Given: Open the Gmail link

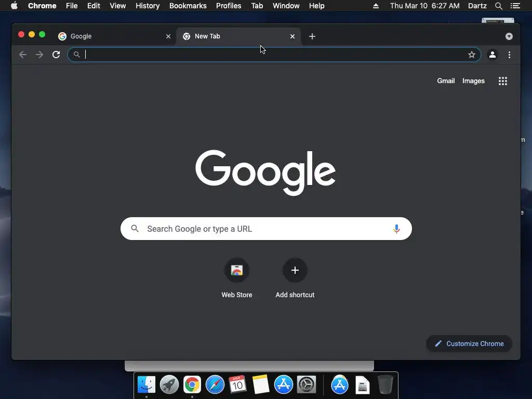Looking at the screenshot, I should [446, 81].
